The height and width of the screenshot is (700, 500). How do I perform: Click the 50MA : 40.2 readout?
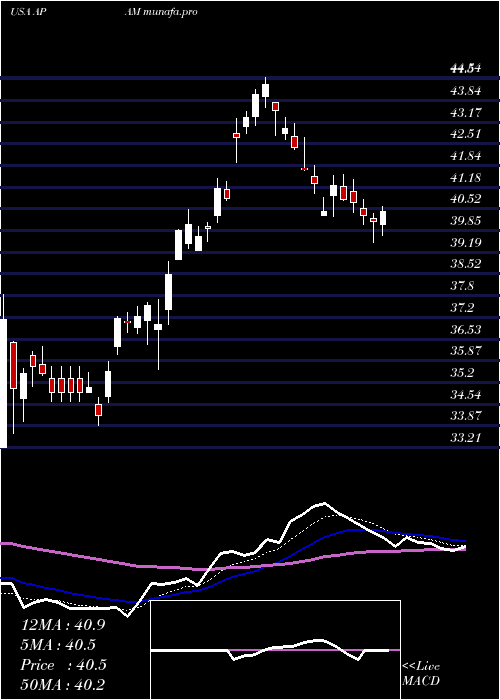[63, 685]
